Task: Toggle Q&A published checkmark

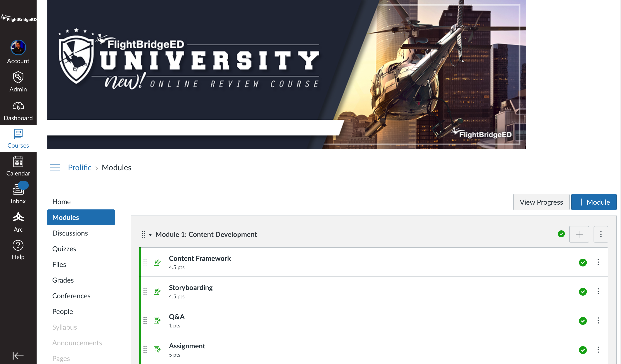Action: tap(583, 321)
